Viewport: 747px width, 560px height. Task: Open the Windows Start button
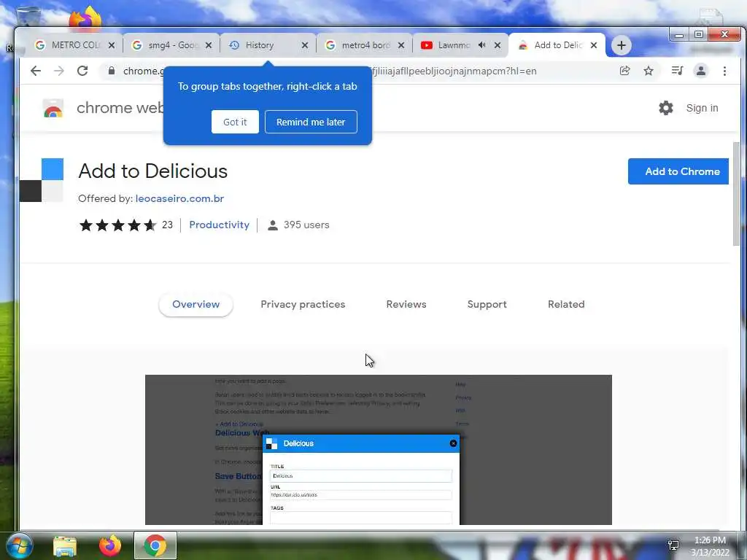pyautogui.click(x=18, y=545)
